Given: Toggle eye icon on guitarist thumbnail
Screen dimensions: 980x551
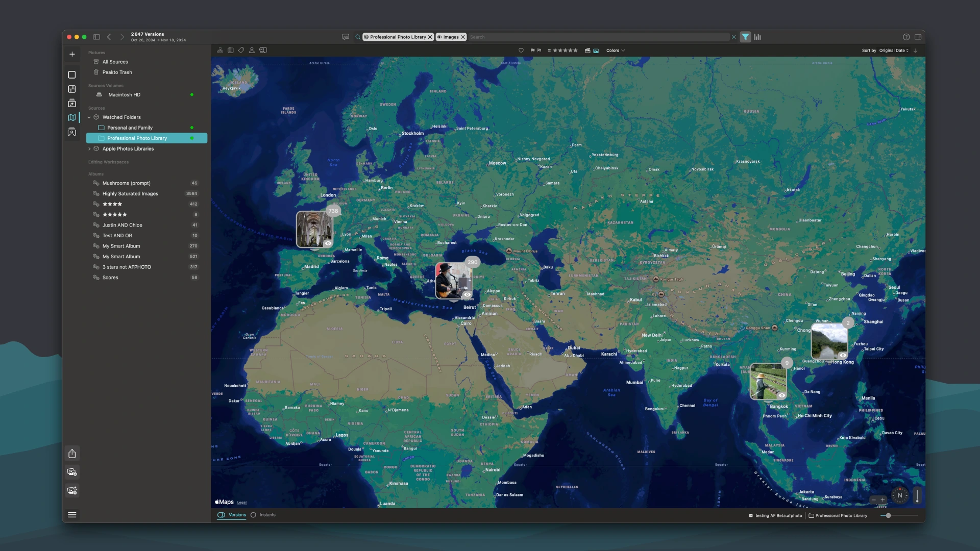Looking at the screenshot, I should [467, 295].
